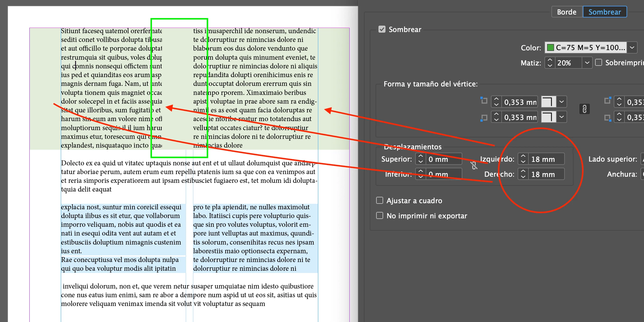Click the bottom-left corner shape preview
644x322 pixels.
pyautogui.click(x=548, y=117)
